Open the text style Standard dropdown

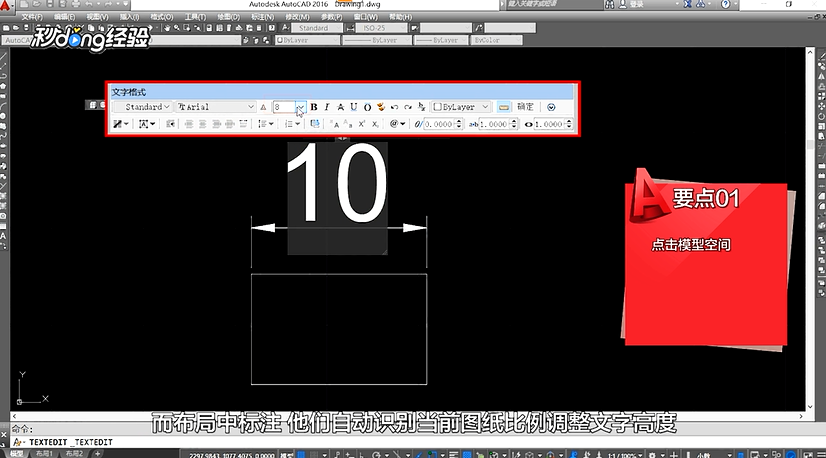tap(142, 107)
